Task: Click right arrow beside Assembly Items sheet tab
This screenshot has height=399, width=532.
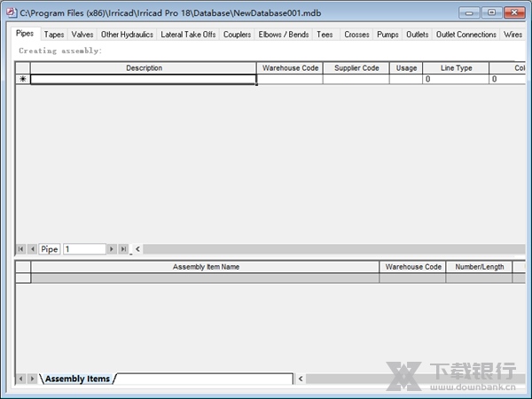Action: pyautogui.click(x=33, y=379)
